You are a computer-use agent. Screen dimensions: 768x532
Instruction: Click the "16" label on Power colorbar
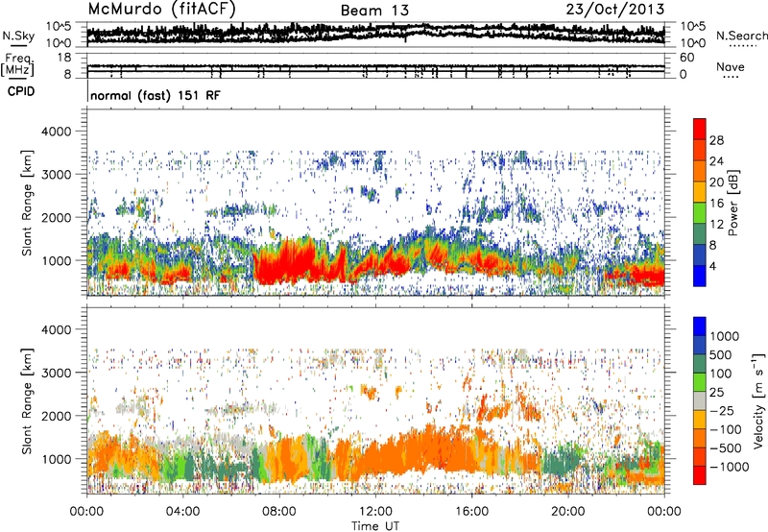[716, 204]
